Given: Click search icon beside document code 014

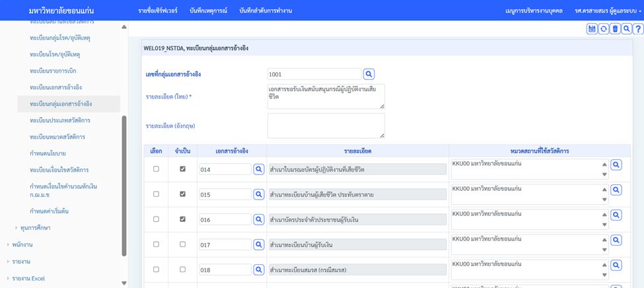Looking at the screenshot, I should pyautogui.click(x=259, y=170).
